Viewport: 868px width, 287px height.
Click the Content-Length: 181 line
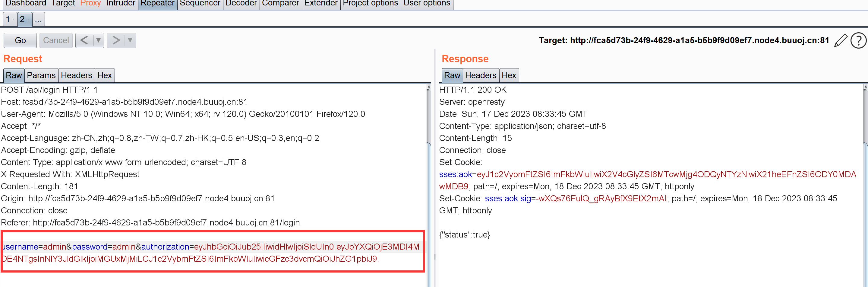pyautogui.click(x=39, y=187)
